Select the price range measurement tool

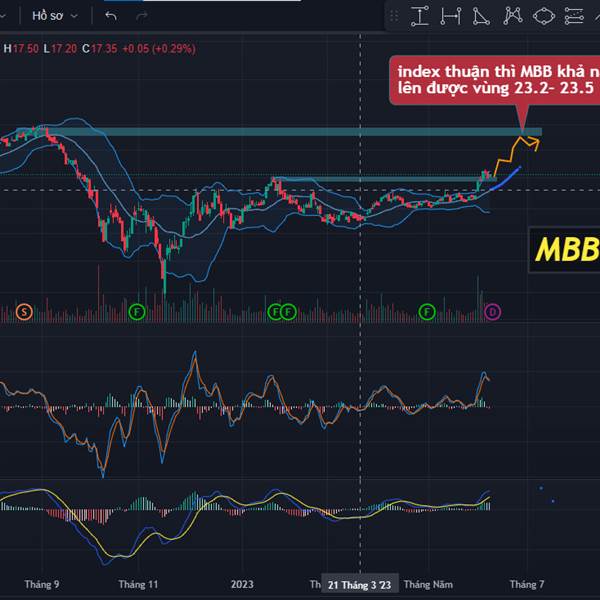click(420, 16)
